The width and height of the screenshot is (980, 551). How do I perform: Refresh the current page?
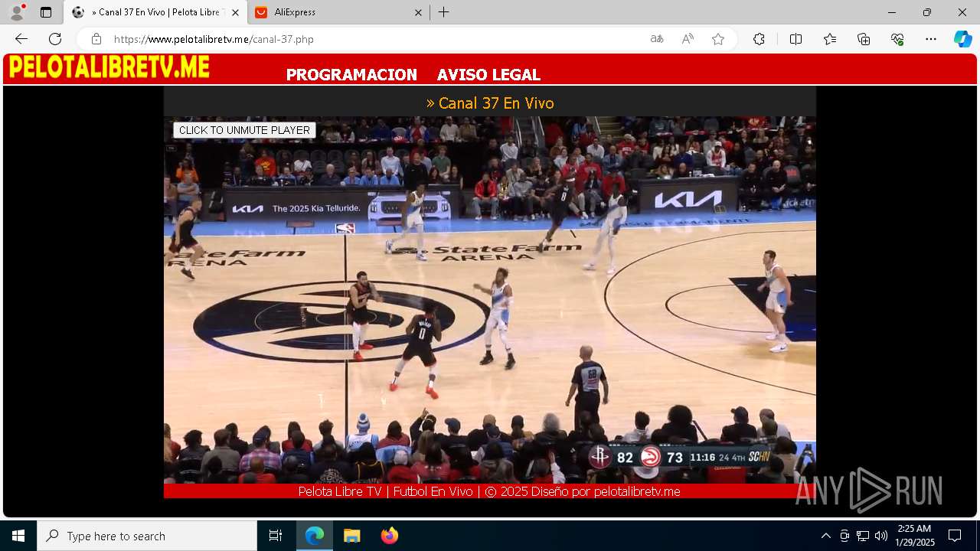55,39
